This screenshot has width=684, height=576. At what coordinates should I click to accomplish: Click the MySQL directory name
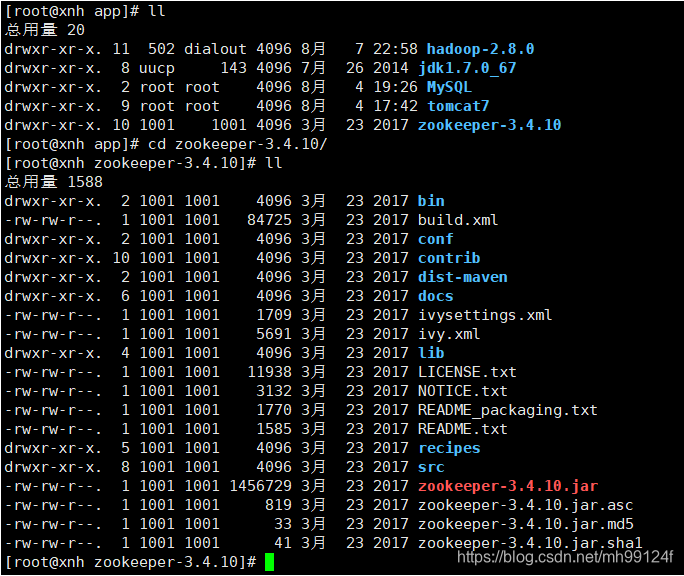point(449,87)
